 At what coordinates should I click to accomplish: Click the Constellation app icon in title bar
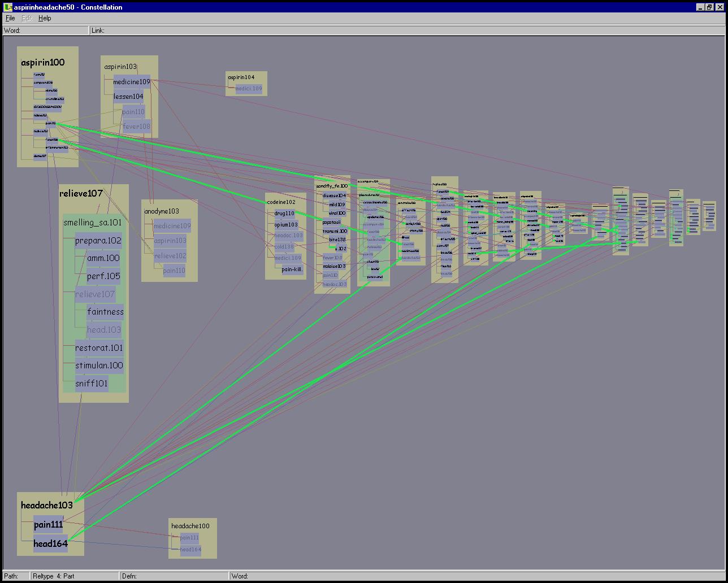[x=7, y=7]
